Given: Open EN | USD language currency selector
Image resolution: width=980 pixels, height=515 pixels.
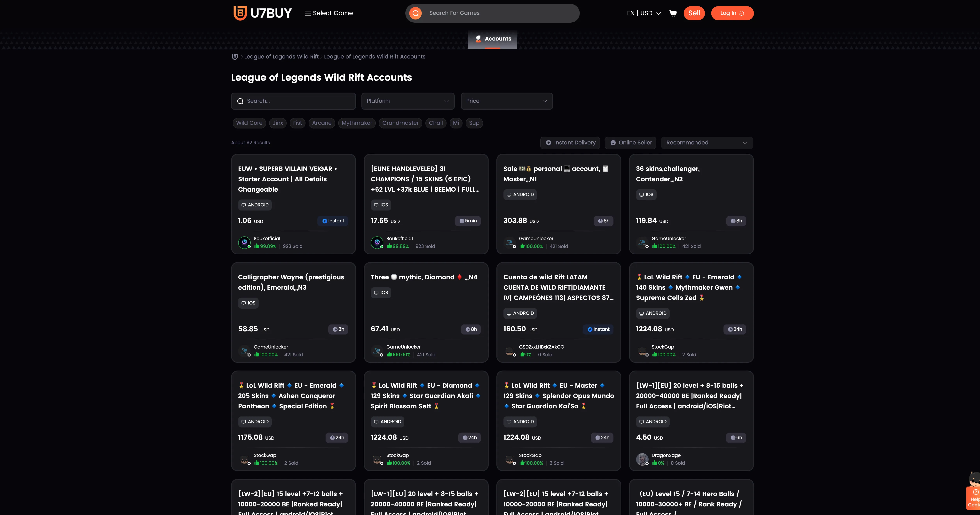Looking at the screenshot, I should pos(644,13).
